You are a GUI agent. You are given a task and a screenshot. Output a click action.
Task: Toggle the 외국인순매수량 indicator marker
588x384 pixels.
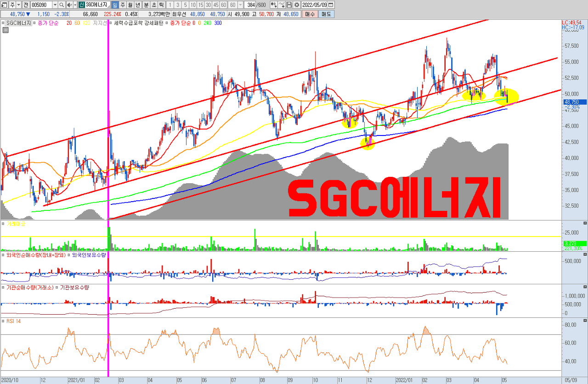[4, 254]
